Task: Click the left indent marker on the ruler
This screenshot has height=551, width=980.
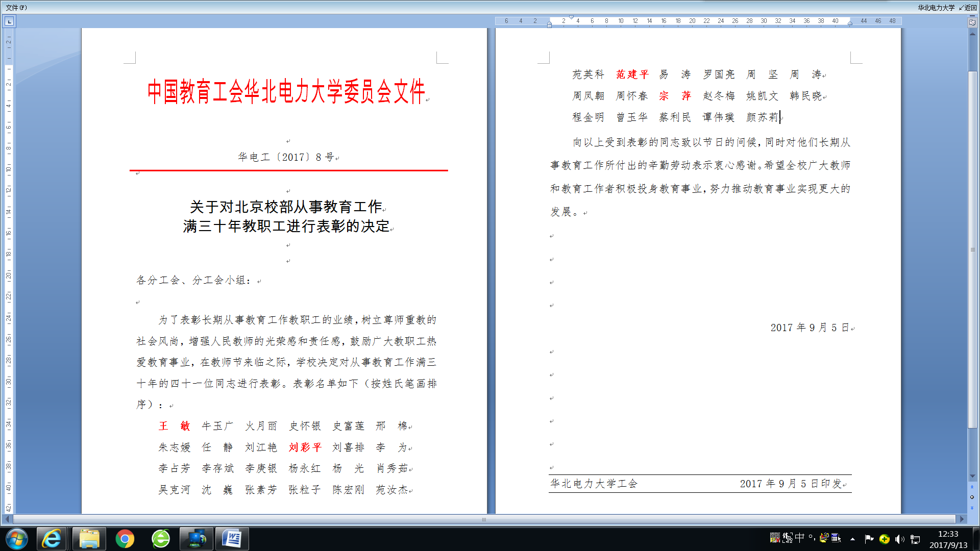Action: 549,24
